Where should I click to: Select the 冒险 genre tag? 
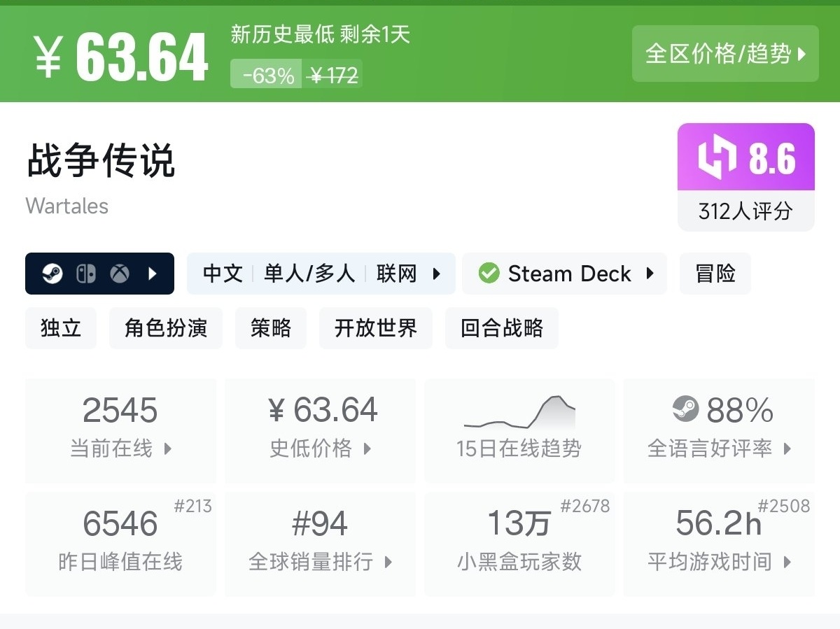click(715, 274)
